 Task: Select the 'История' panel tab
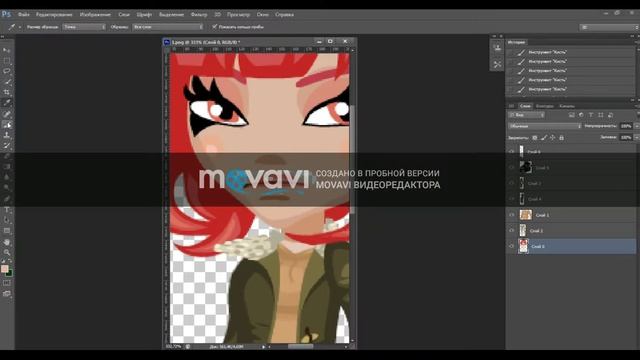(x=516, y=42)
